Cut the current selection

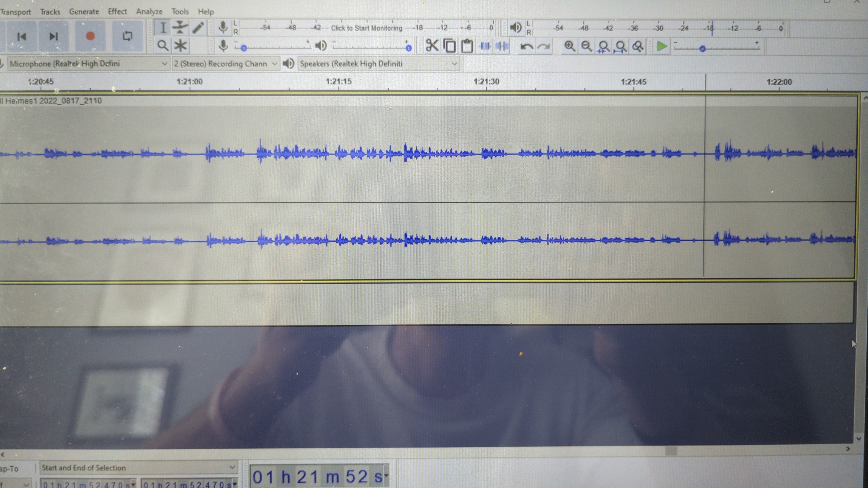click(432, 46)
